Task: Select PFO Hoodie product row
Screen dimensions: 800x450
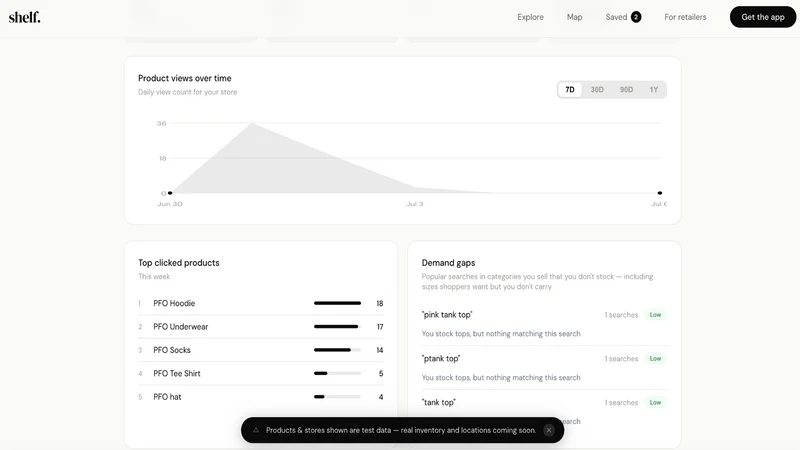Action: [x=260, y=303]
